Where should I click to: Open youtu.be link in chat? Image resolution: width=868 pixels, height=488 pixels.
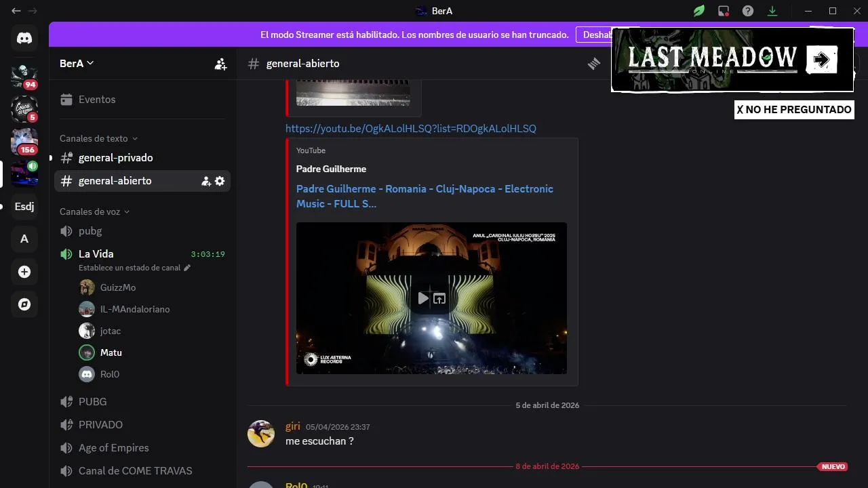(x=411, y=129)
